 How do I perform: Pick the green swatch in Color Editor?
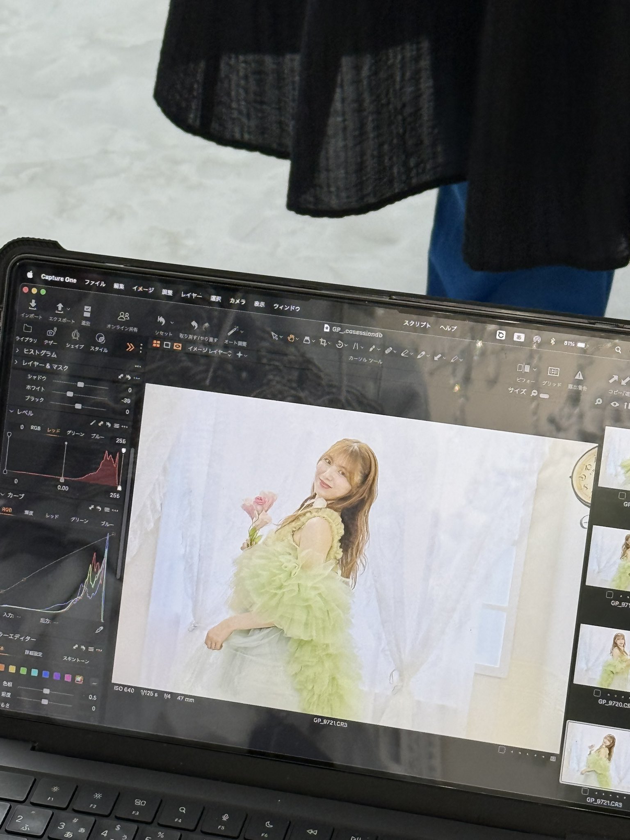(x=23, y=671)
